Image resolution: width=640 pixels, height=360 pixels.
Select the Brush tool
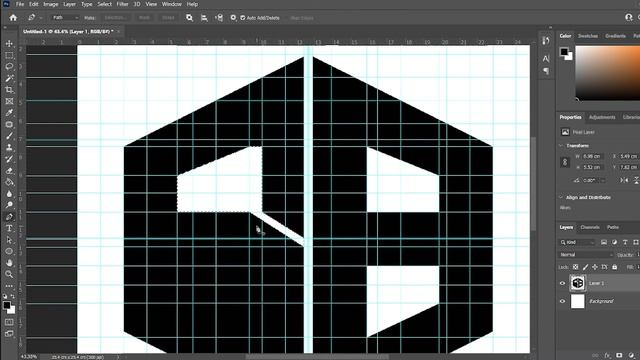coord(9,136)
